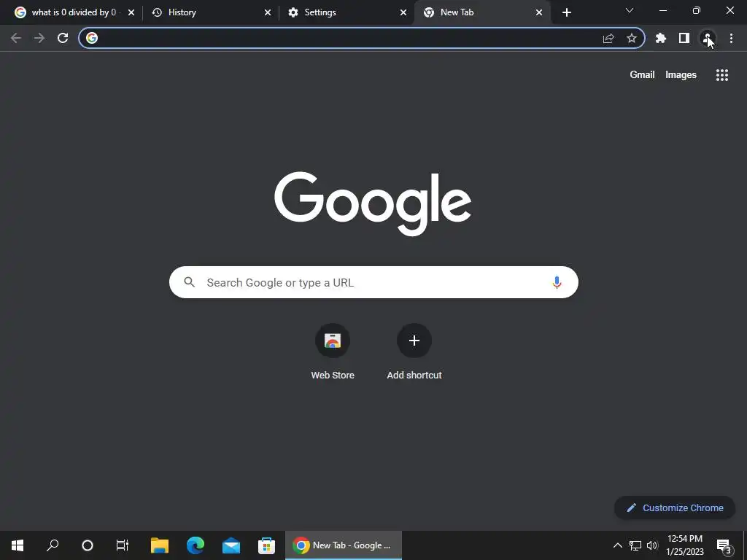Image resolution: width=747 pixels, height=560 pixels.
Task: Switch to the Settings tab
Action: coord(347,12)
